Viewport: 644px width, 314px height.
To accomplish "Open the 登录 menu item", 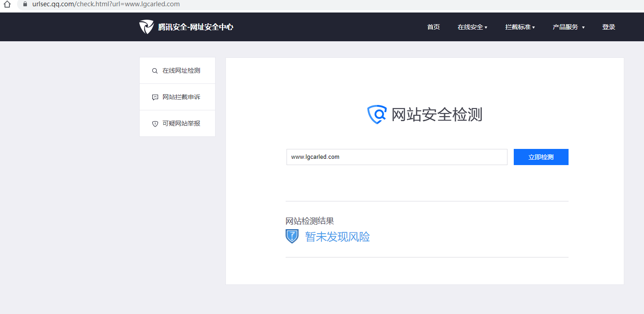I will coord(609,27).
